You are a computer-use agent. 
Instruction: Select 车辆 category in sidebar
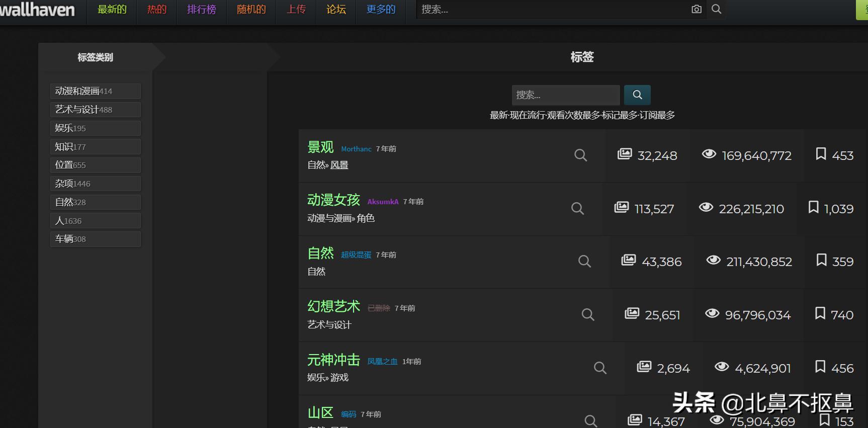[96, 239]
